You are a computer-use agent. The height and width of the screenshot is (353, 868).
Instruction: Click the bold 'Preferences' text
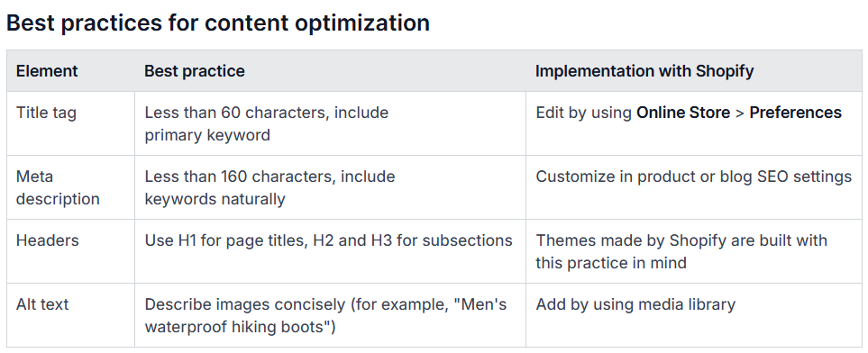(x=796, y=113)
